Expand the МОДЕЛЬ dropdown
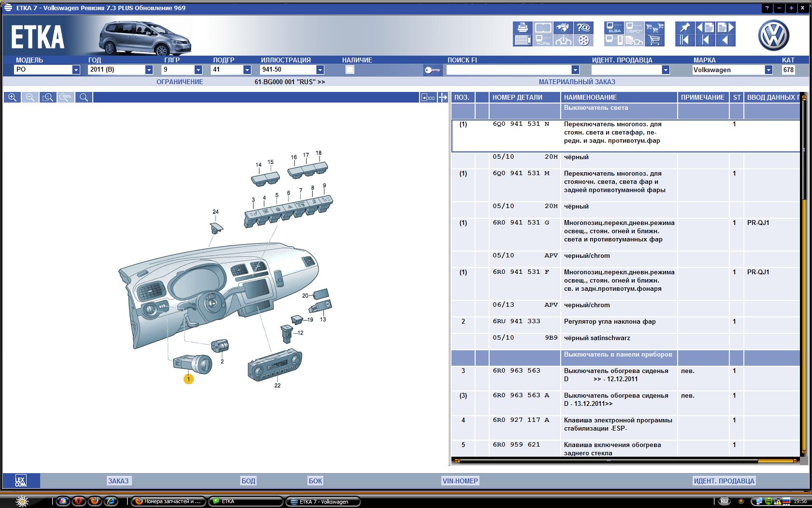The image size is (812, 508). (x=76, y=70)
